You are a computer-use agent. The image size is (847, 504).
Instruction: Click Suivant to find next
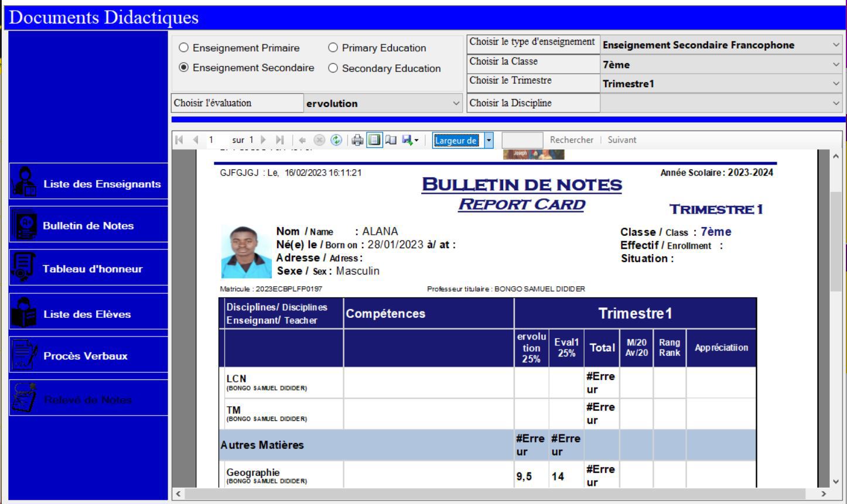tap(621, 140)
